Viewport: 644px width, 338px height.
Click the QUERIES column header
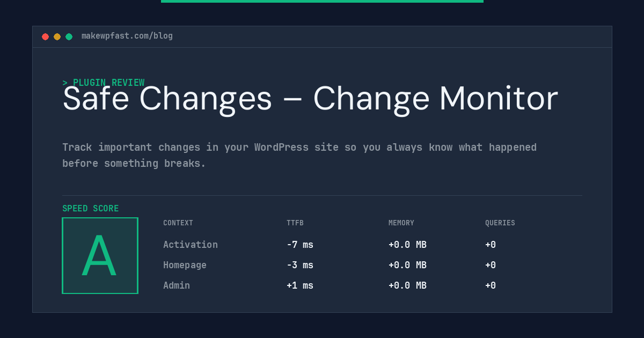(x=500, y=223)
